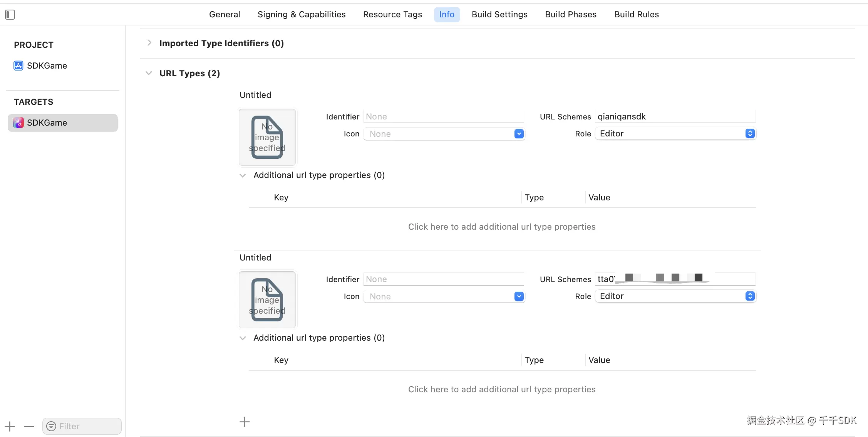This screenshot has width=868, height=437.
Task: Add a new URL type with plus
Action: pos(245,422)
